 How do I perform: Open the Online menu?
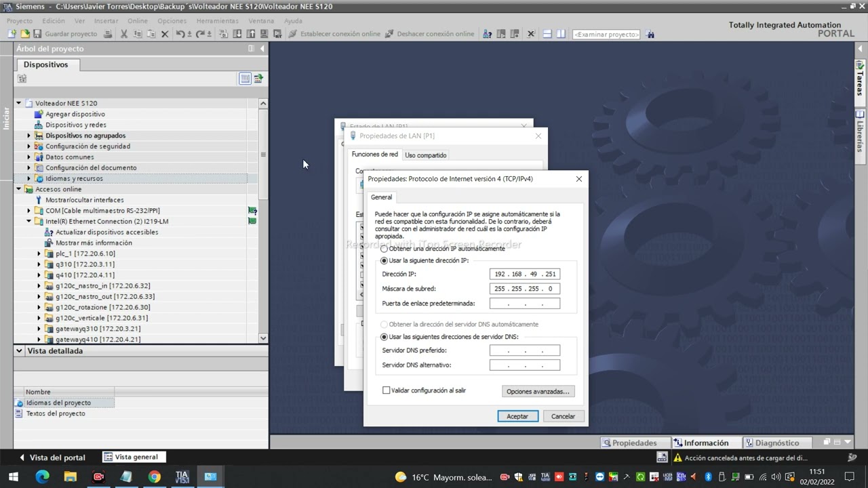[138, 21]
